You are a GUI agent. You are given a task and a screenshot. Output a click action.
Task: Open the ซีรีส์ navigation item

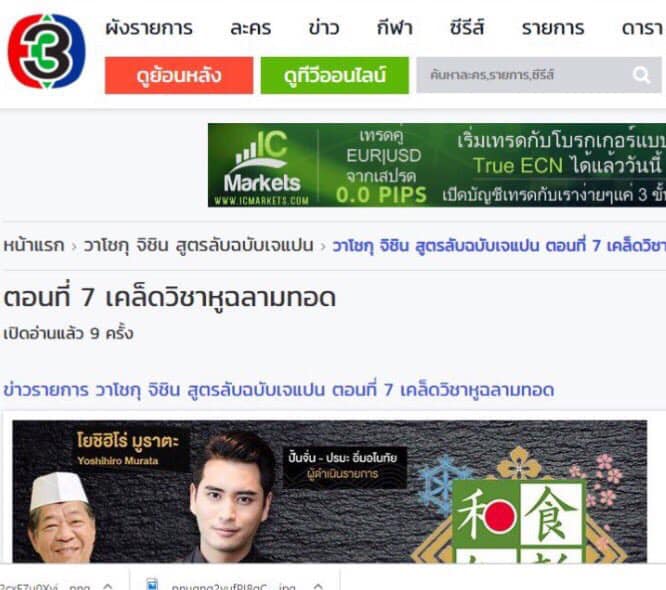[x=467, y=28]
